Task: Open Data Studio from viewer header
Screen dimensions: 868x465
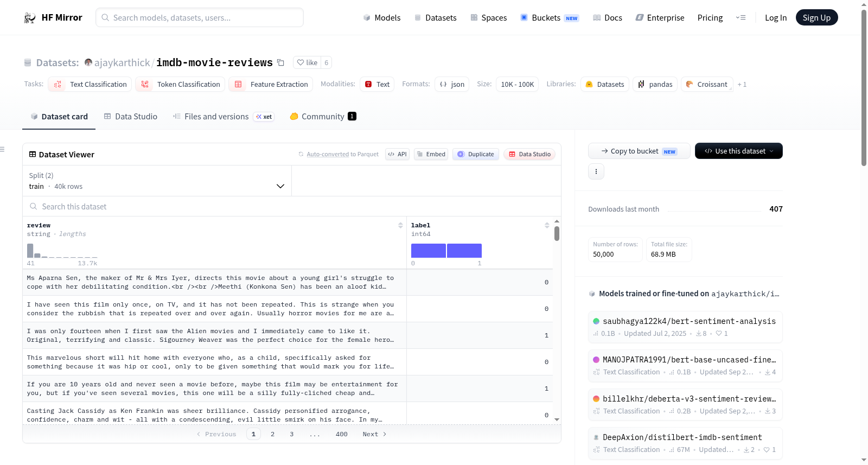Action: (x=529, y=154)
